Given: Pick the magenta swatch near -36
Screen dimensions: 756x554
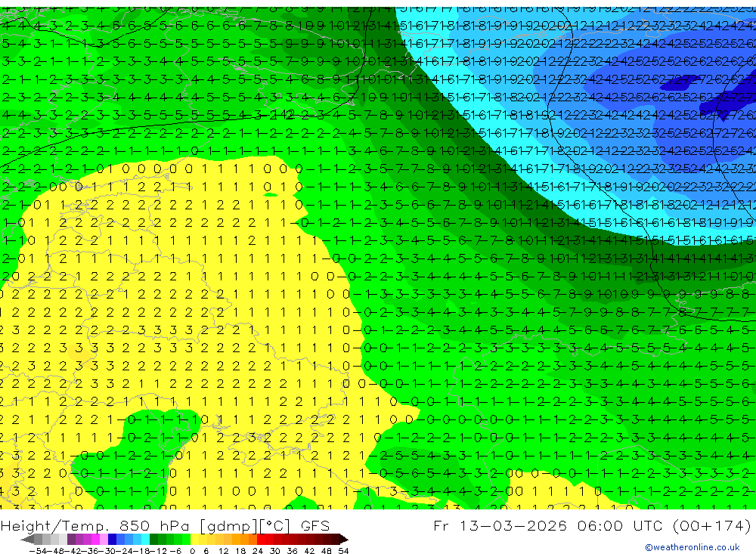Looking at the screenshot, I should [95, 540].
